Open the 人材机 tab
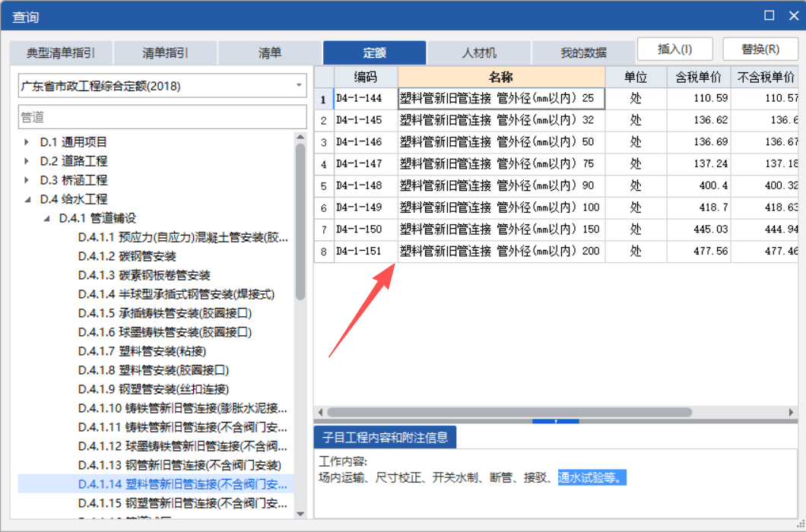The height and width of the screenshot is (532, 806). click(479, 52)
